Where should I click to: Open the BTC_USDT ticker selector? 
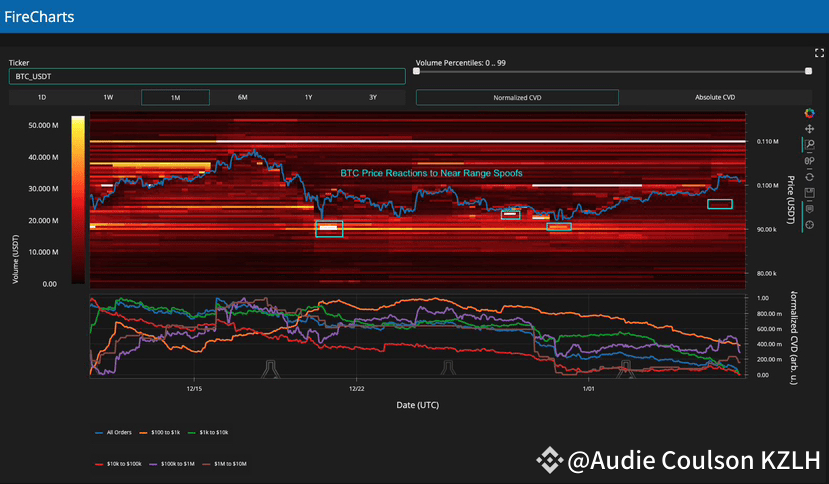pos(207,76)
